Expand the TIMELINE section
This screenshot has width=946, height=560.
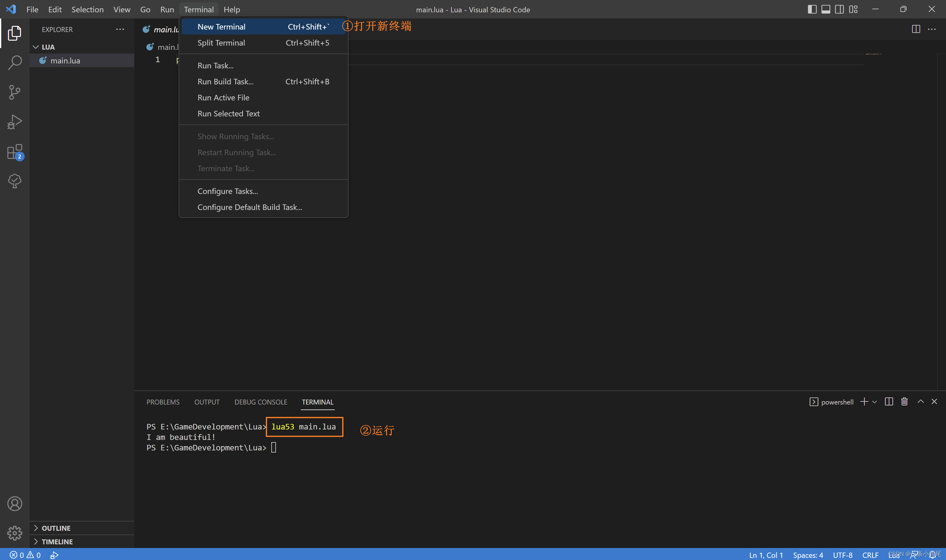coord(57,542)
